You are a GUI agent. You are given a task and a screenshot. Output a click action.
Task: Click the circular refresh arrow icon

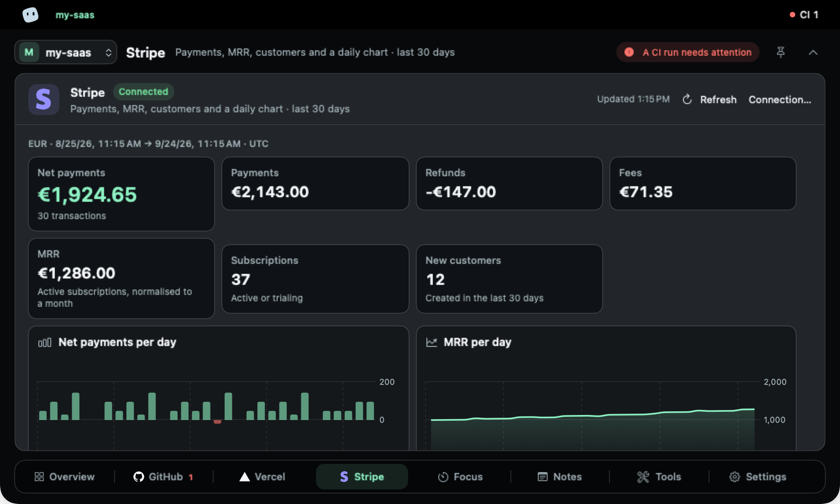pyautogui.click(x=687, y=100)
